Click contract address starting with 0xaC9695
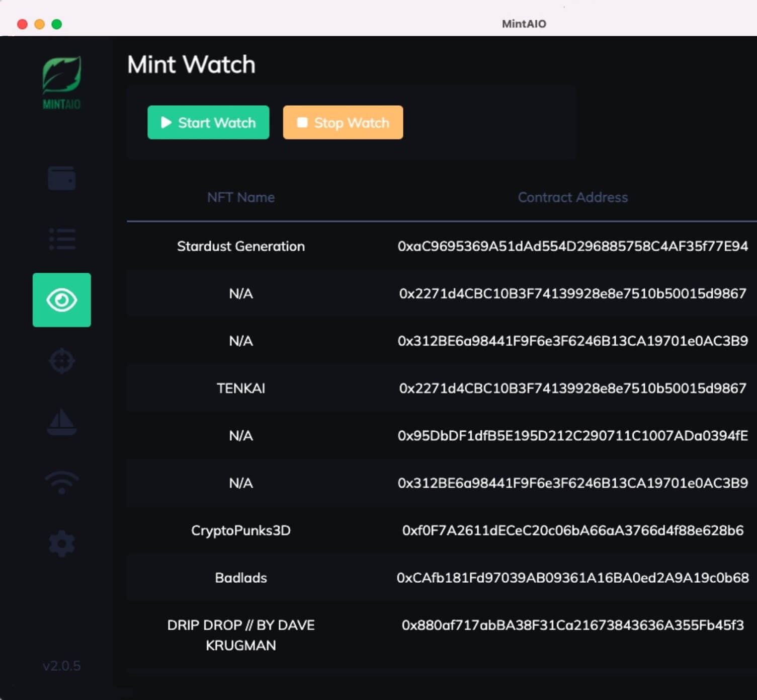 [572, 246]
